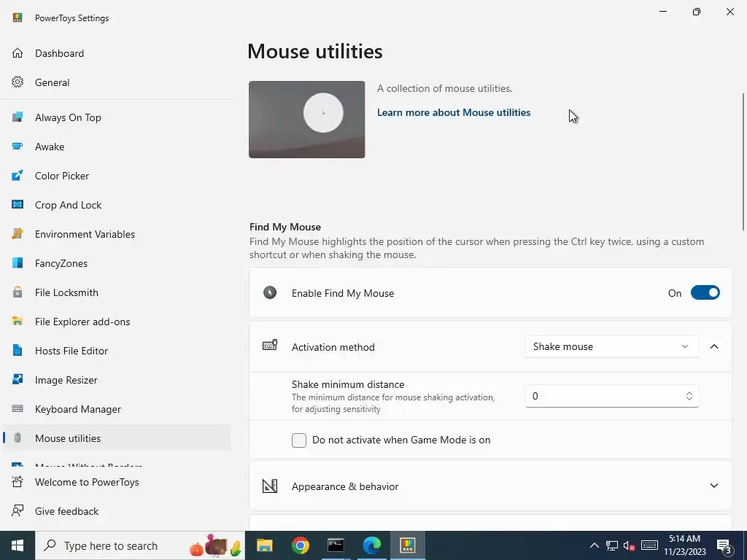Select File Locksmith in the sidebar
The image size is (747, 560).
click(x=116, y=292)
